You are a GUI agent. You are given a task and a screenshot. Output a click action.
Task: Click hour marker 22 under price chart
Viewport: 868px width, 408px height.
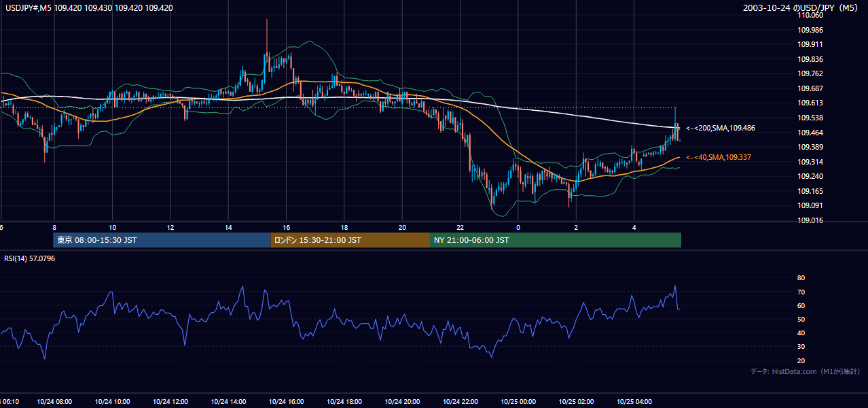click(460, 227)
